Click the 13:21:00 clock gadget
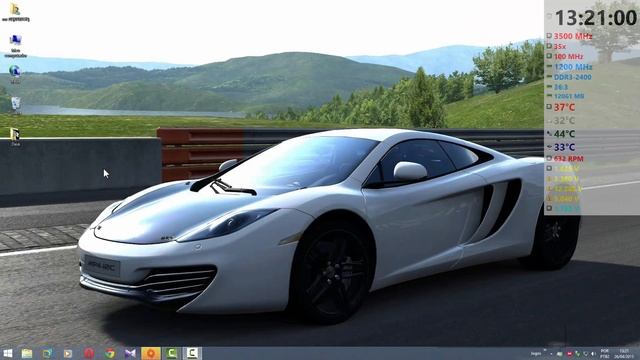This screenshot has height=360, width=640. tap(596, 18)
